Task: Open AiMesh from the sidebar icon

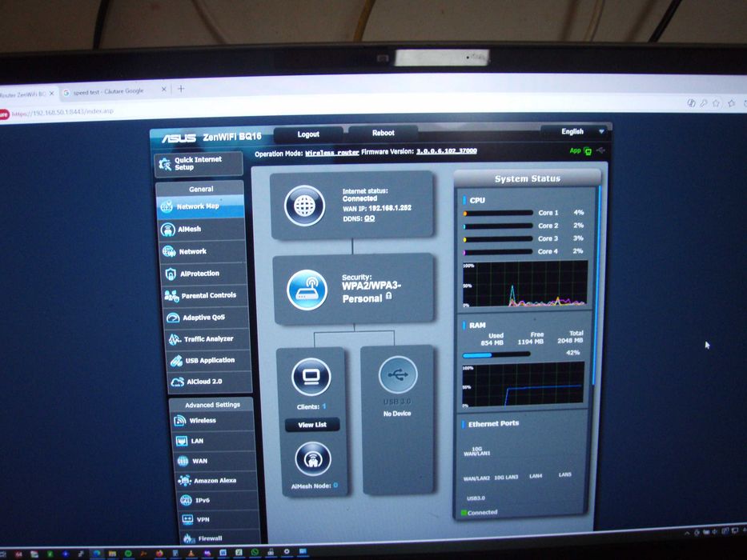Action: [167, 230]
